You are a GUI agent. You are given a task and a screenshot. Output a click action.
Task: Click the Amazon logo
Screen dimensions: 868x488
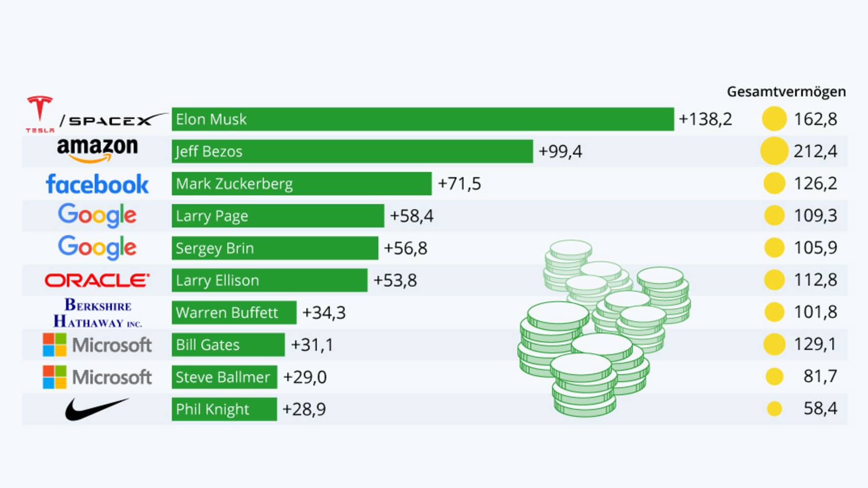click(97, 151)
